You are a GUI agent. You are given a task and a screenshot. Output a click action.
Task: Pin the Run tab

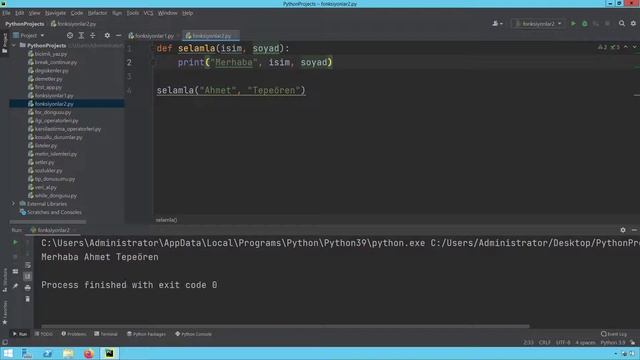15,286
